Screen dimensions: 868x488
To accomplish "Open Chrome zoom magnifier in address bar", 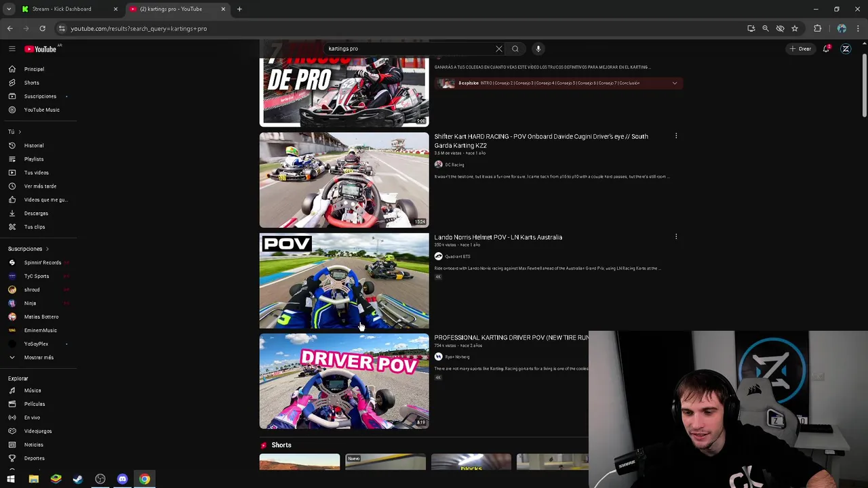I will 766,28.
